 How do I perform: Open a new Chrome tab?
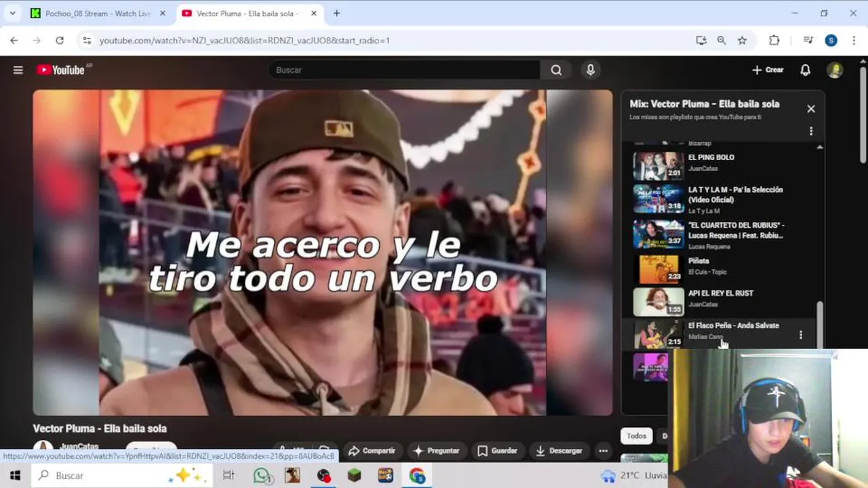coord(336,13)
